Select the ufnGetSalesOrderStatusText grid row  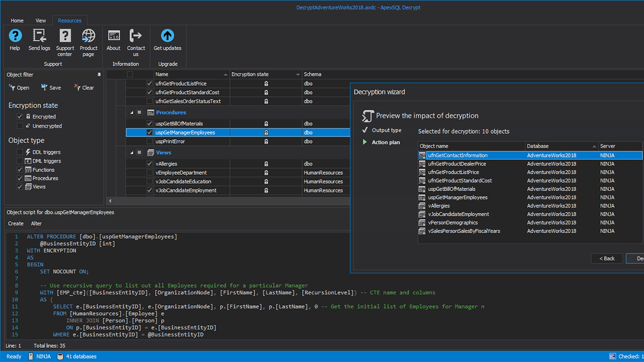[x=238, y=102]
